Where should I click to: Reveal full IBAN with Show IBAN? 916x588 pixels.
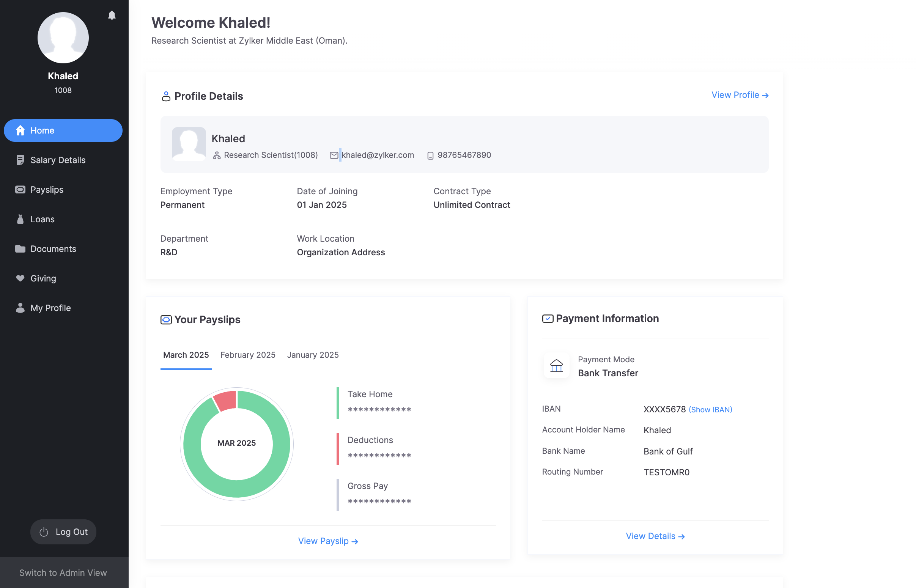tap(710, 410)
